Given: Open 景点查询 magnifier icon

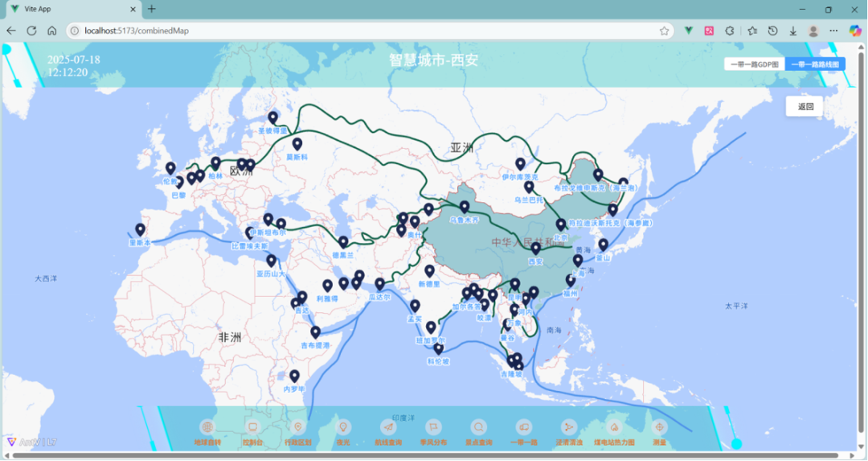Looking at the screenshot, I should pyautogui.click(x=478, y=427).
